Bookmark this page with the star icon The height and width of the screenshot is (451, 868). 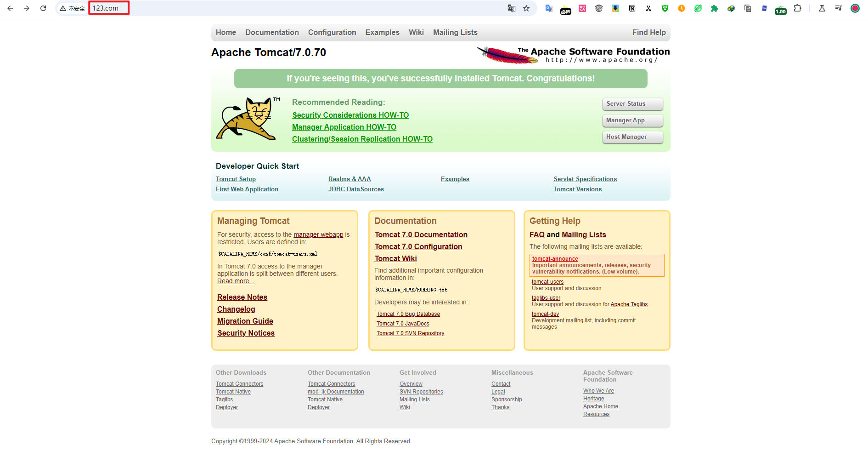point(526,8)
